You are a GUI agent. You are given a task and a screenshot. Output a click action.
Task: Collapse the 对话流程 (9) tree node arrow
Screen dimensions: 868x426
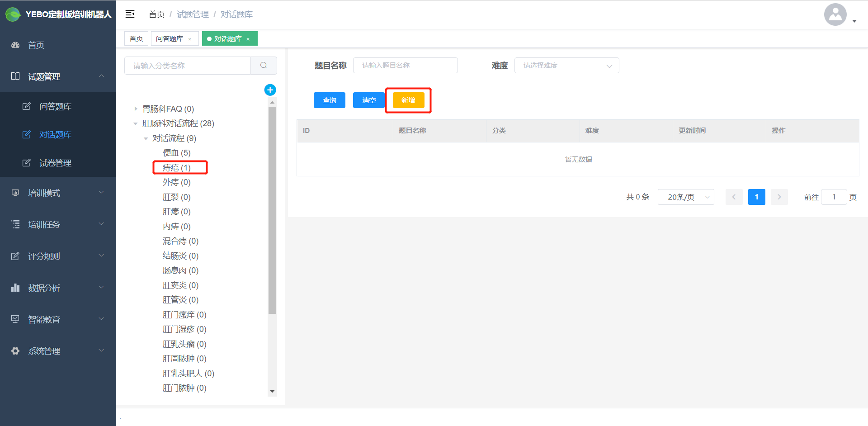coord(146,138)
